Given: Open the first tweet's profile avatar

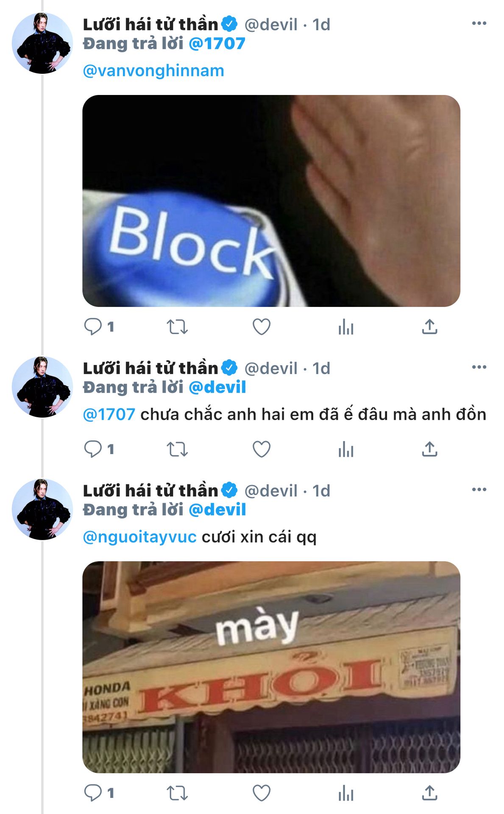Looking at the screenshot, I should coord(42,43).
